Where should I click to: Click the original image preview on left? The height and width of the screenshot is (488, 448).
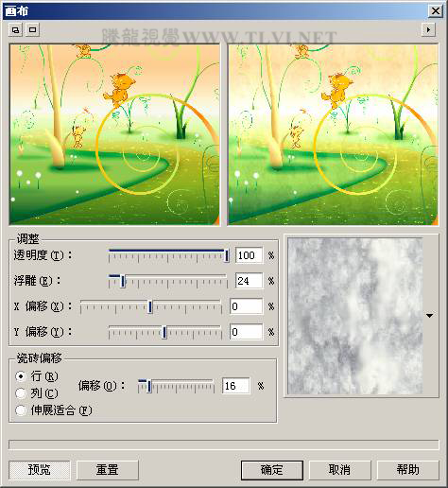click(x=114, y=134)
